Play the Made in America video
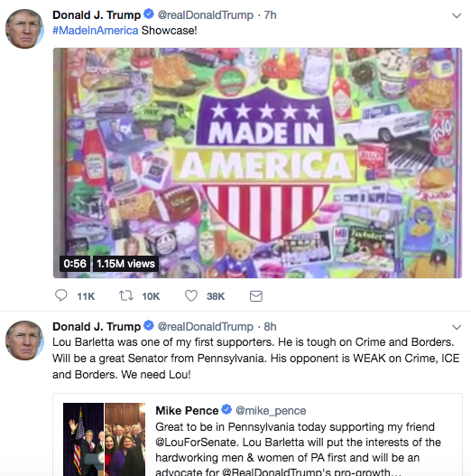Image resolution: width=471 pixels, height=476 pixels. click(x=257, y=163)
